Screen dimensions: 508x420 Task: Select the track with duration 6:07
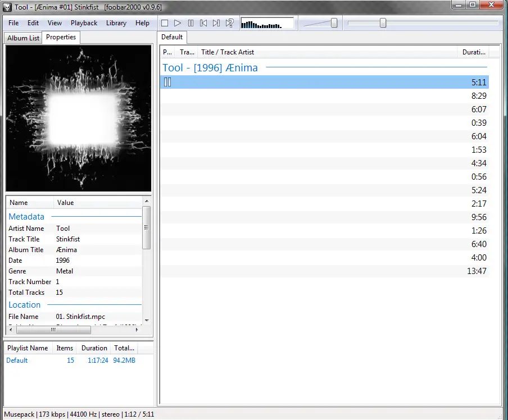tap(325, 109)
